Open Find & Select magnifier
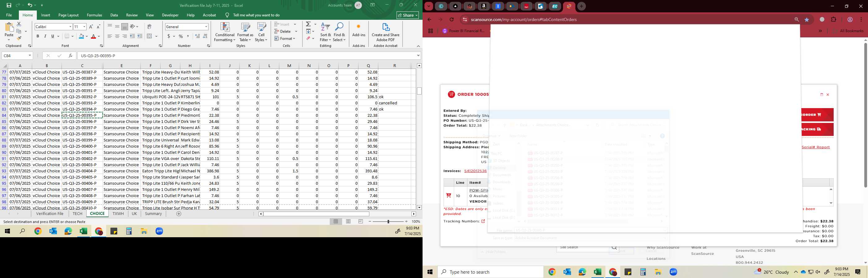This screenshot has height=278, width=868. pos(339,32)
